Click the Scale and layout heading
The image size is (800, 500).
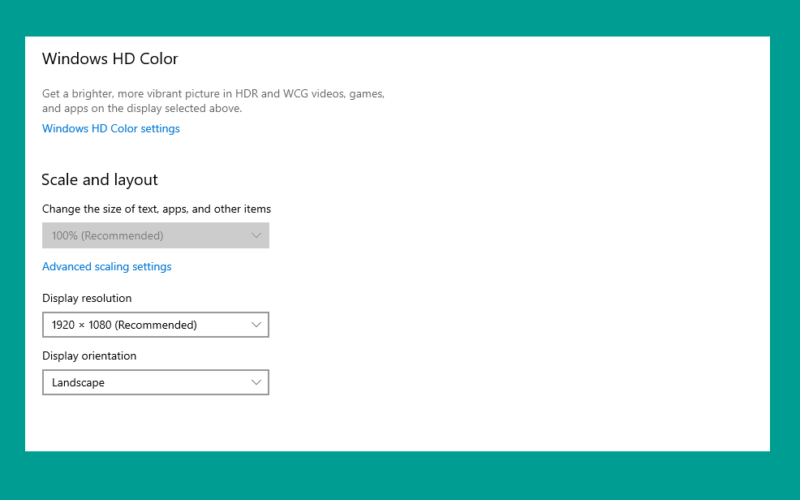(x=99, y=180)
